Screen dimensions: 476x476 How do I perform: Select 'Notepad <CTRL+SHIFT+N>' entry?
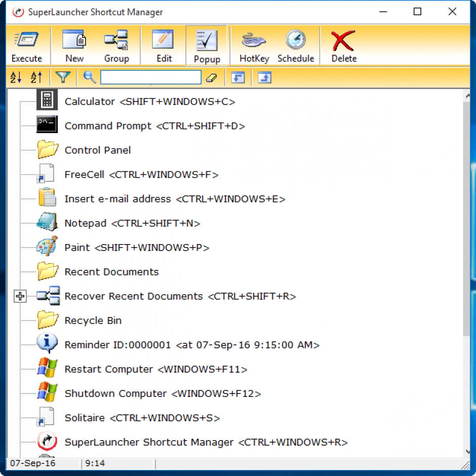click(x=132, y=223)
